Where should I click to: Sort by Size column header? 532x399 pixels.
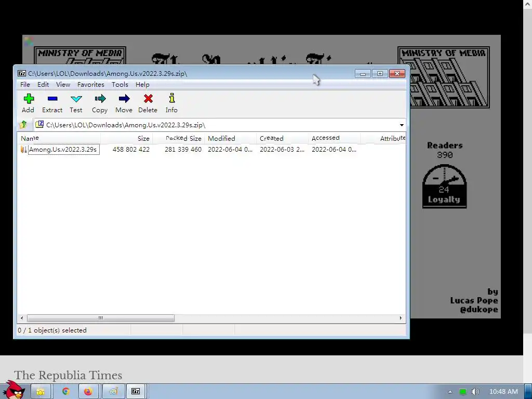point(127,138)
